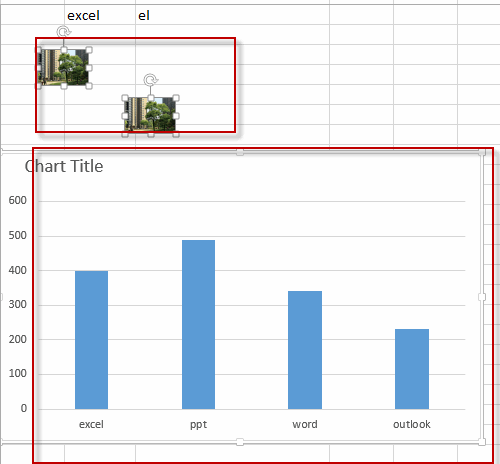Viewport: 500px width, 464px height.
Task: Click the rotate handle of the second picture
Action: 151,80
